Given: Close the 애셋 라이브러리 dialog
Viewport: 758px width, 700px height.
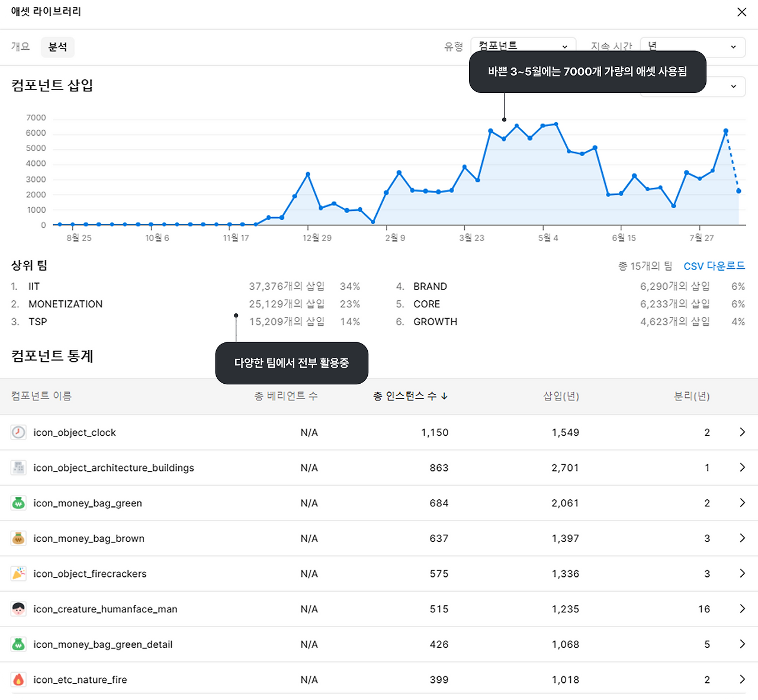Looking at the screenshot, I should 741,12.
